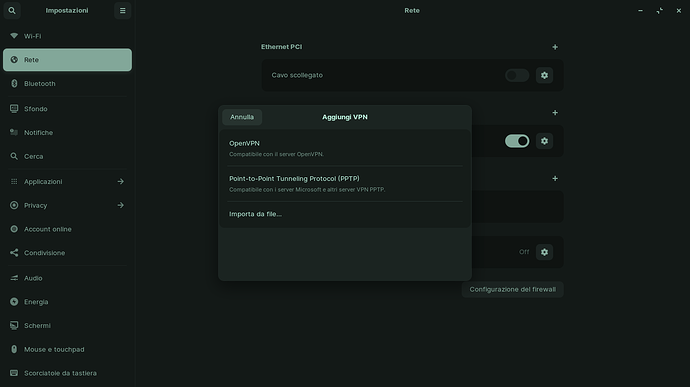This screenshot has width=690, height=387.
Task: Open Configurazione del firewall
Action: (513, 289)
